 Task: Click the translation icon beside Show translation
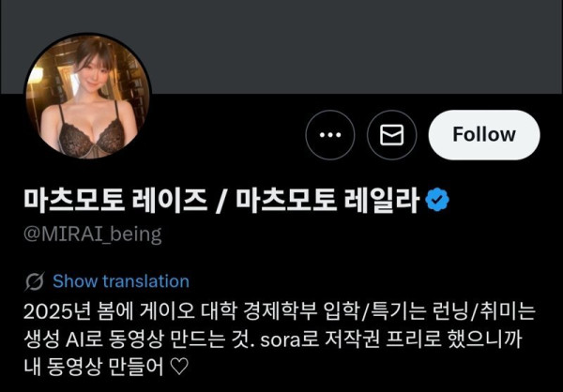[35, 281]
